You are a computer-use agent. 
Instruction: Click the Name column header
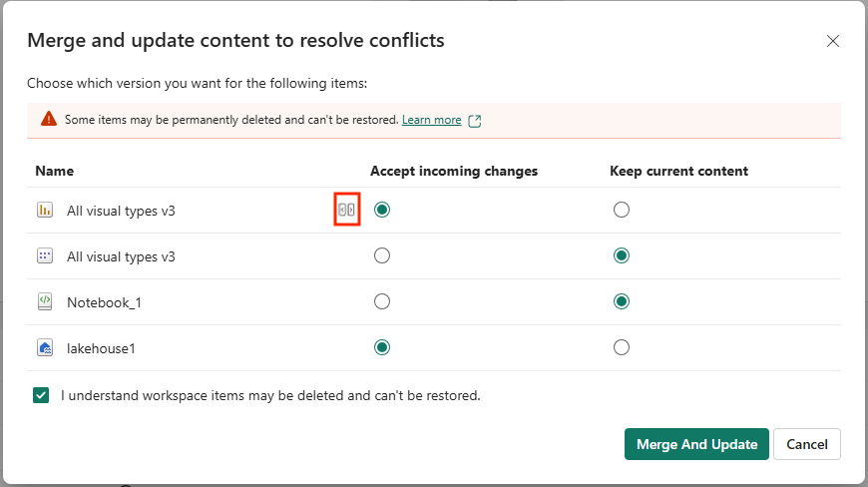(x=54, y=171)
